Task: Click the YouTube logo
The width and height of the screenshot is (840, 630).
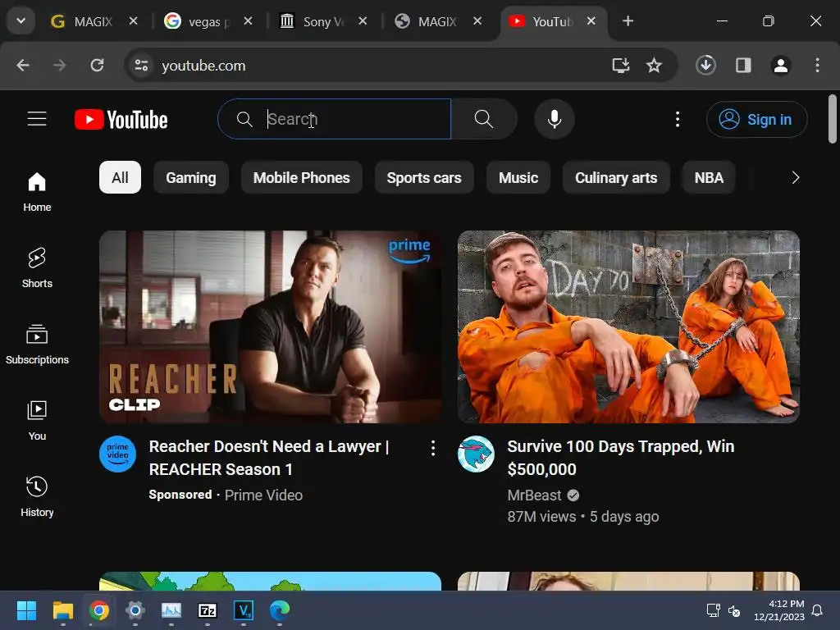Action: pos(121,120)
